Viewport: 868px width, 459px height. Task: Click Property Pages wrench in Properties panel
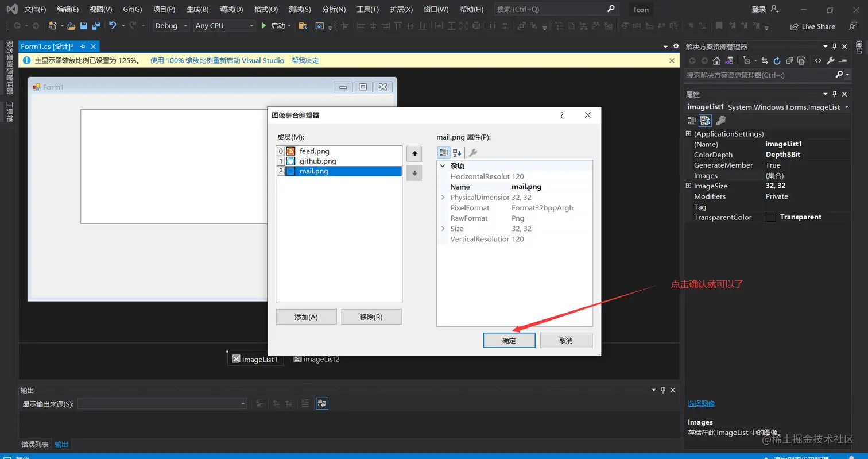(x=720, y=120)
